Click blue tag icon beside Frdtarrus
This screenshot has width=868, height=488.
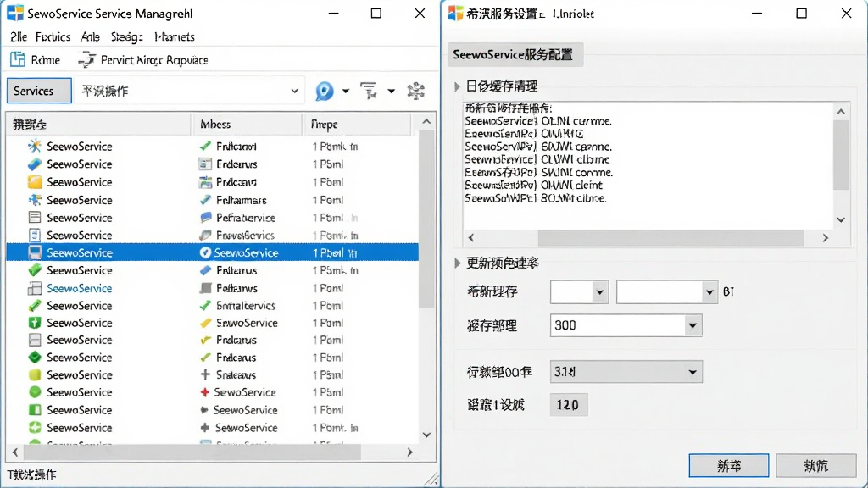[x=205, y=270]
